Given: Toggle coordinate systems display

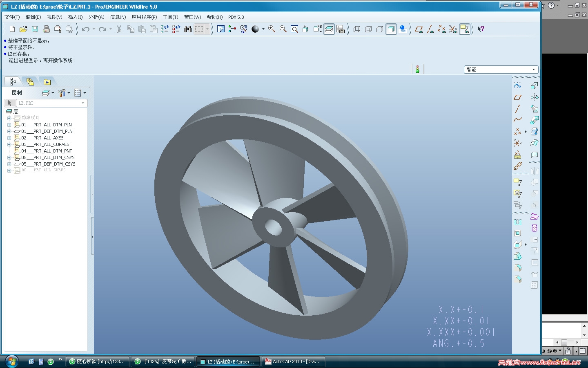Looking at the screenshot, I should [453, 29].
